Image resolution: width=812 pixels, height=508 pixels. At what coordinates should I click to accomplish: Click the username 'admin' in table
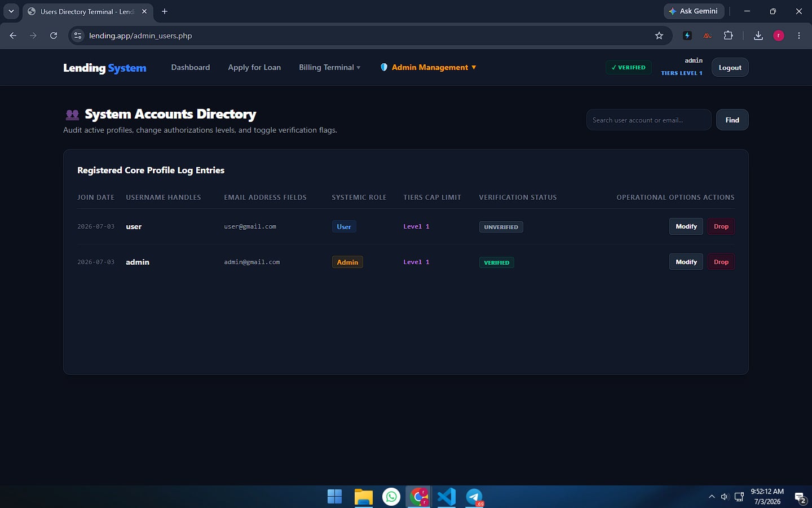click(138, 262)
